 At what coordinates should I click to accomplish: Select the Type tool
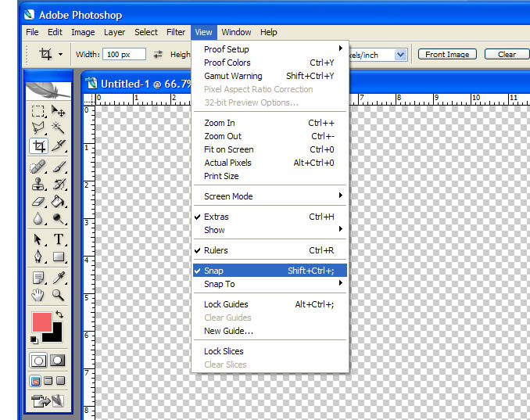point(58,239)
